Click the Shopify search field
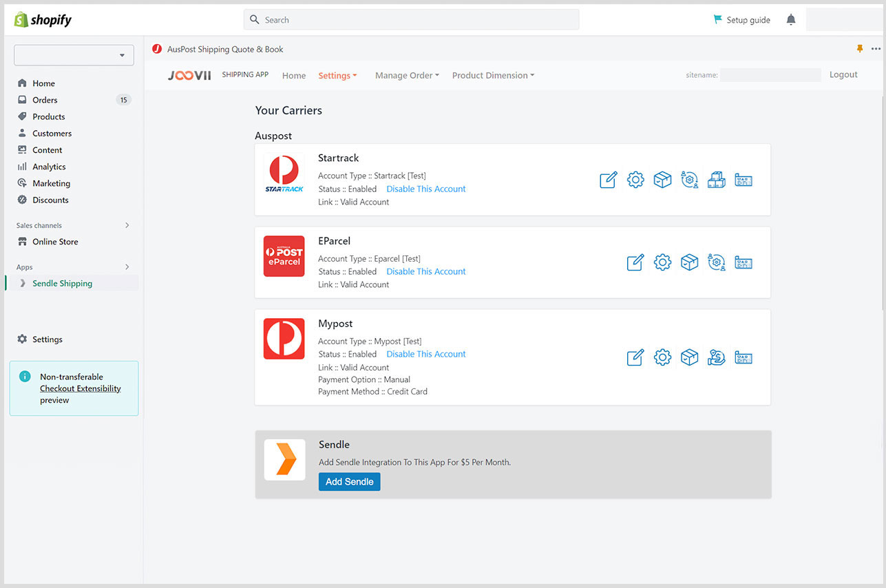 click(411, 20)
